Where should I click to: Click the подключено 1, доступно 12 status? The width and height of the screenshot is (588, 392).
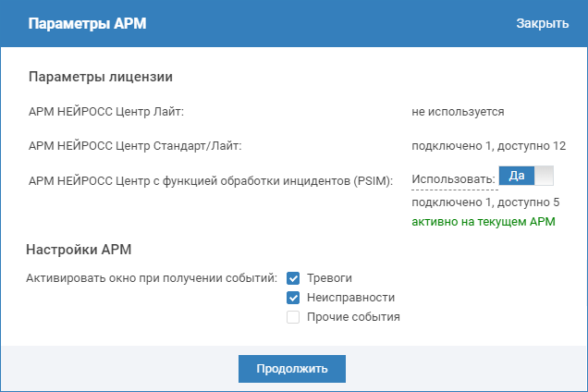[488, 145]
